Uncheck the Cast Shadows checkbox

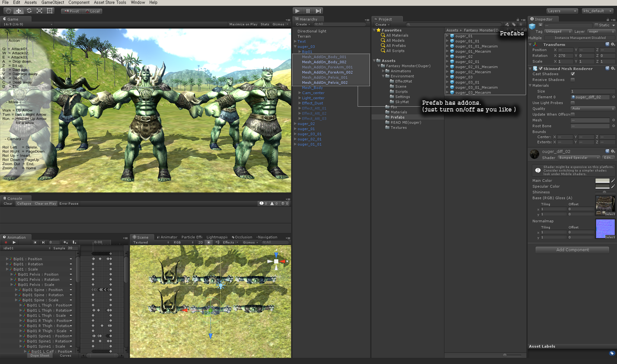(x=573, y=74)
